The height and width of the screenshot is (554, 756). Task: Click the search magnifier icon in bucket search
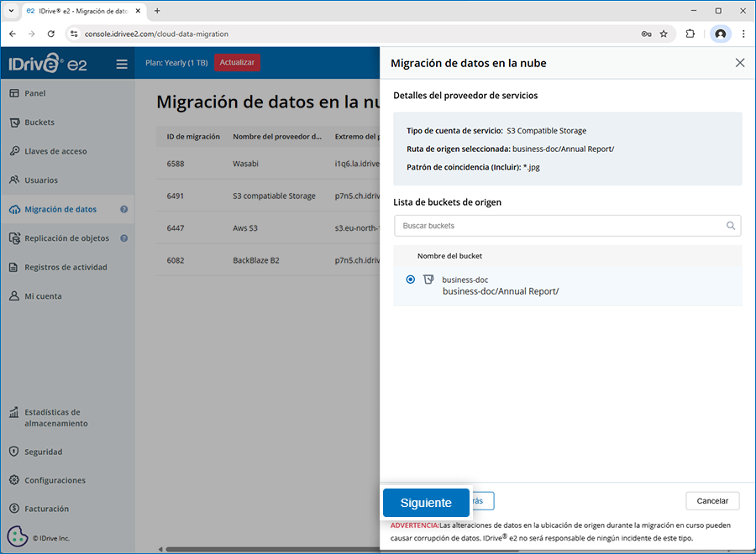tap(731, 226)
